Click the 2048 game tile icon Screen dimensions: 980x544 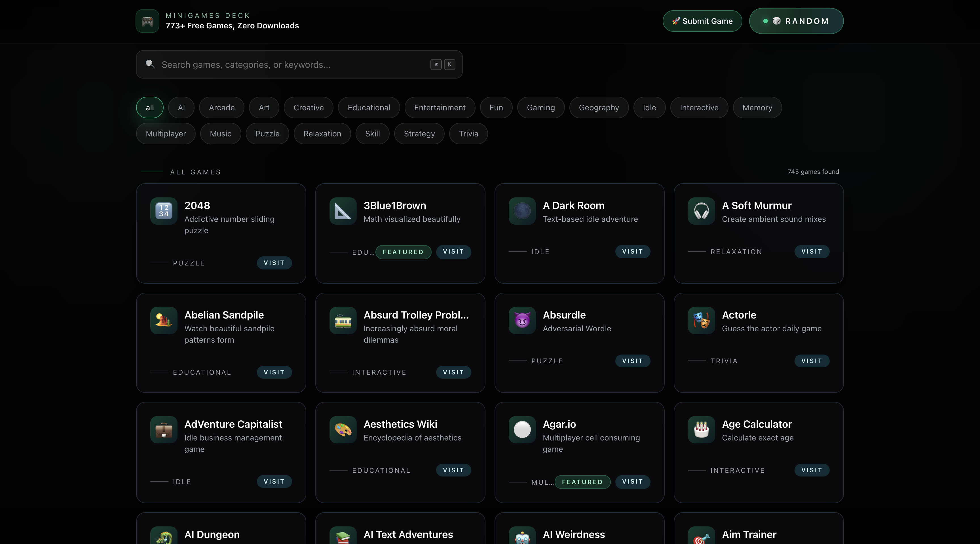coord(163,212)
